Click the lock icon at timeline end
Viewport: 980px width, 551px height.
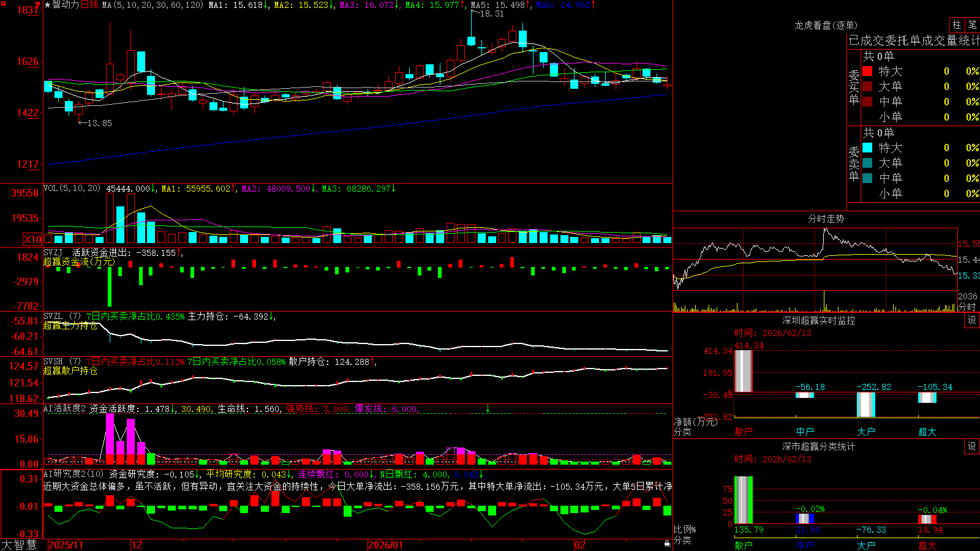click(x=668, y=544)
